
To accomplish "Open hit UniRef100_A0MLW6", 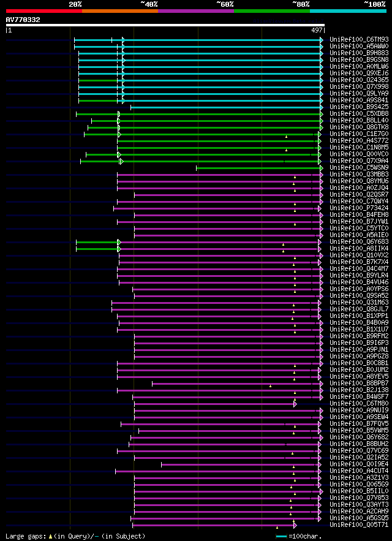I will (359, 67).
